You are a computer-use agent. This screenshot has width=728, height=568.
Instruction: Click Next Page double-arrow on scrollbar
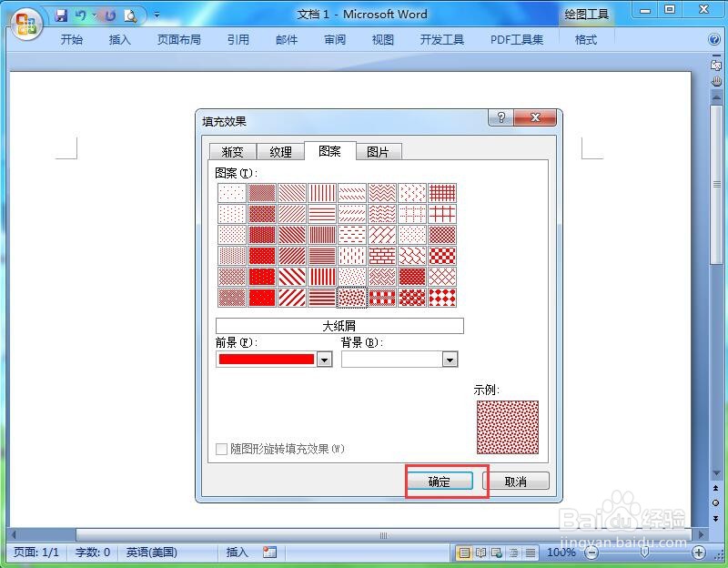(715, 518)
